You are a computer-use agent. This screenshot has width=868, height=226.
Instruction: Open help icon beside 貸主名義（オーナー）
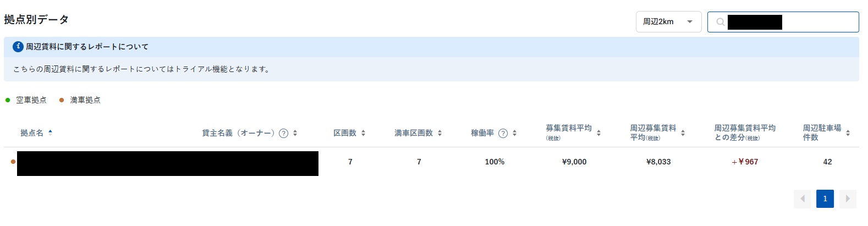tap(283, 133)
